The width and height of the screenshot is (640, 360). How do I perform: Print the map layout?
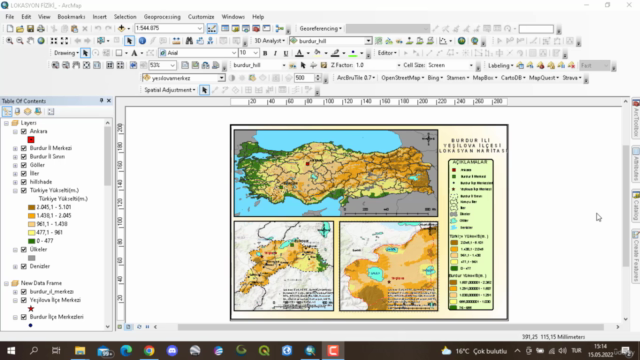click(x=41, y=29)
